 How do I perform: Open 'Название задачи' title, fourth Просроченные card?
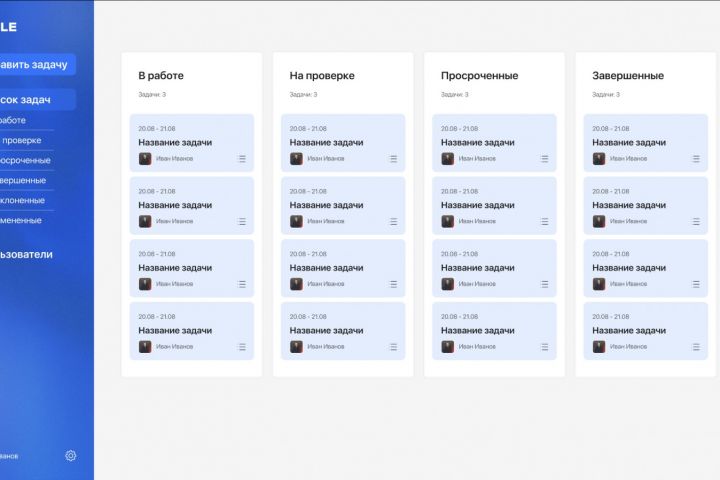(x=478, y=330)
